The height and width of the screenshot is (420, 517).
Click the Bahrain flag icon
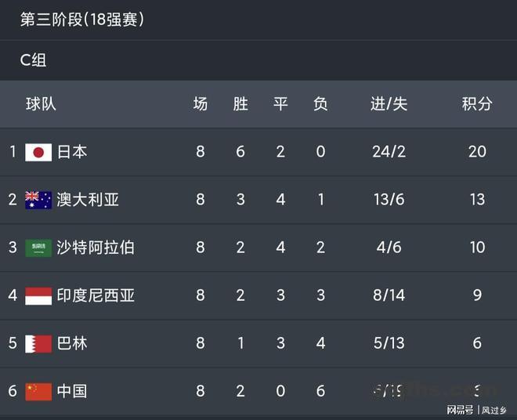tap(38, 343)
